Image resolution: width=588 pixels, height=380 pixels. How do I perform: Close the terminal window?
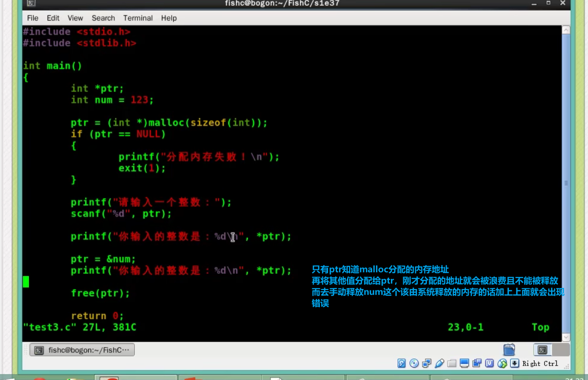[x=562, y=3]
